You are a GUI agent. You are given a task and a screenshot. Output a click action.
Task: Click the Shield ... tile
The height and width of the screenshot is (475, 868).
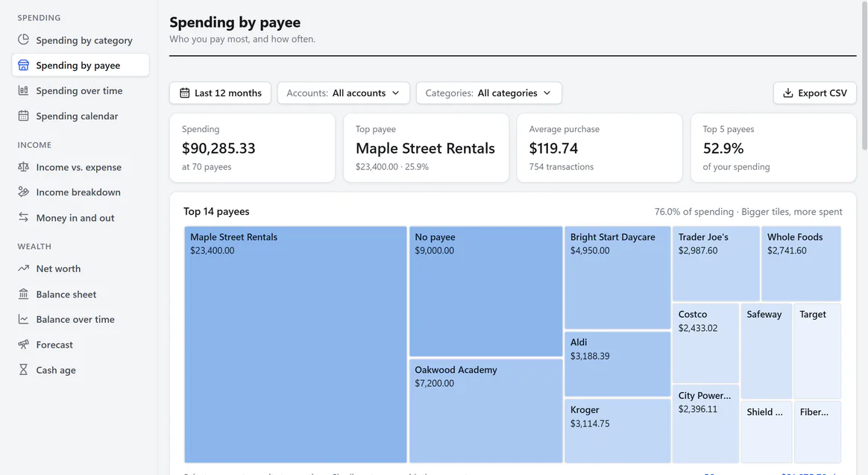coord(766,432)
